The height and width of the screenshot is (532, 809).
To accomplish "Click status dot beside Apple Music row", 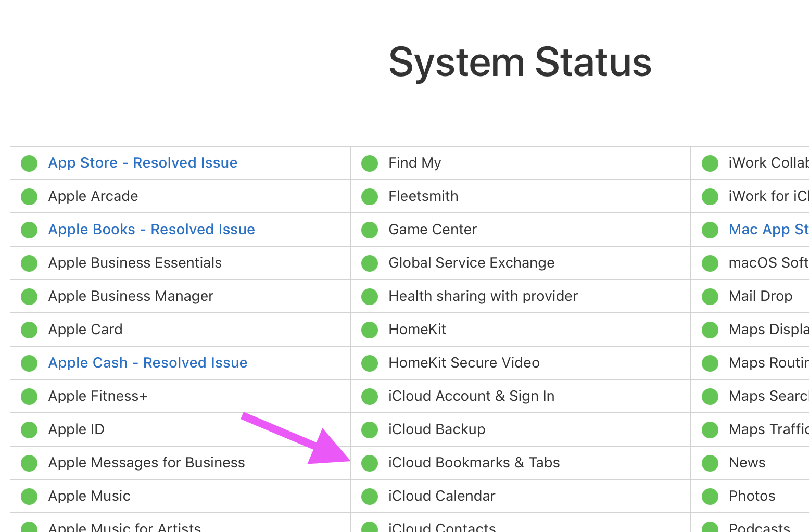I will pyautogui.click(x=29, y=497).
